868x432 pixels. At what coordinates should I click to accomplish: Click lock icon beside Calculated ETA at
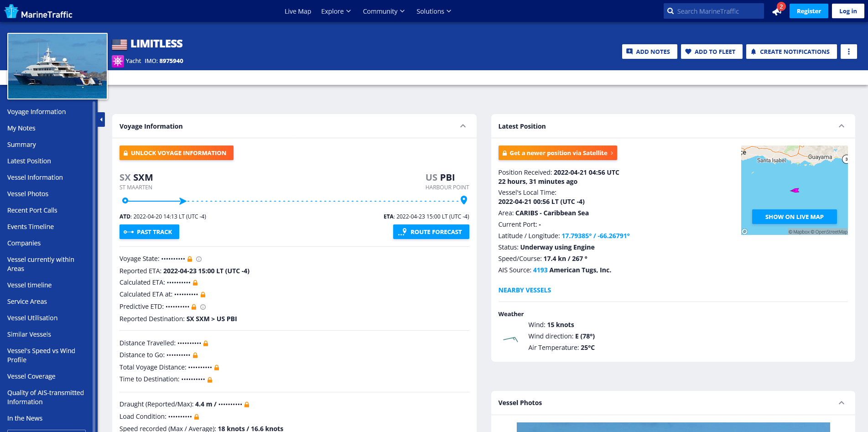[x=203, y=295]
